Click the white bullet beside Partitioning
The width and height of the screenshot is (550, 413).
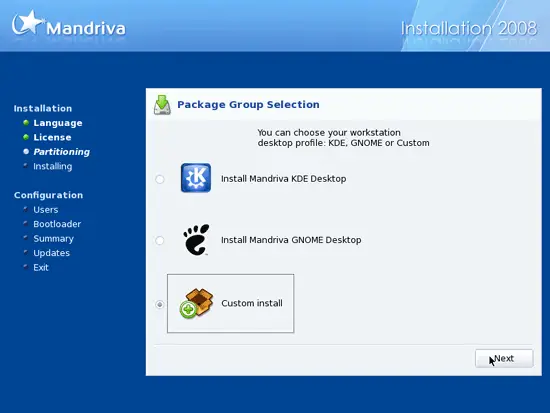26,151
